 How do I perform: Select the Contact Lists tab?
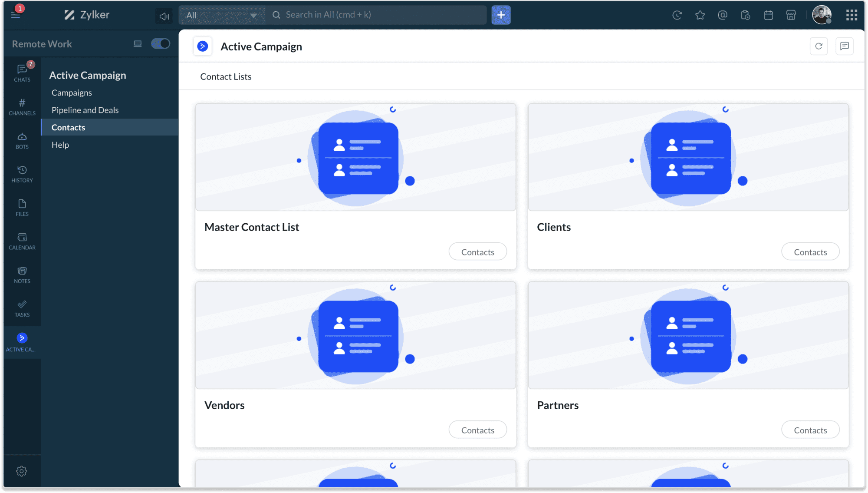(226, 77)
